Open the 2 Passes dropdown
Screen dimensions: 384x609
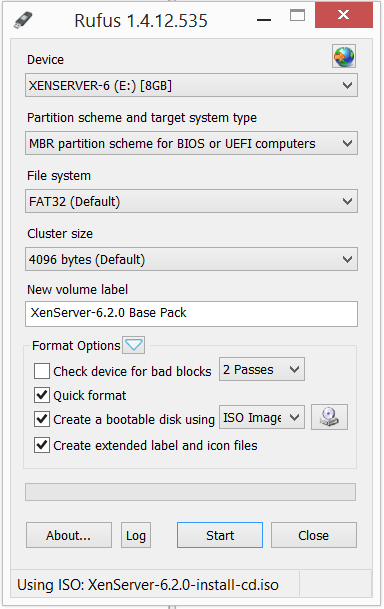click(262, 369)
